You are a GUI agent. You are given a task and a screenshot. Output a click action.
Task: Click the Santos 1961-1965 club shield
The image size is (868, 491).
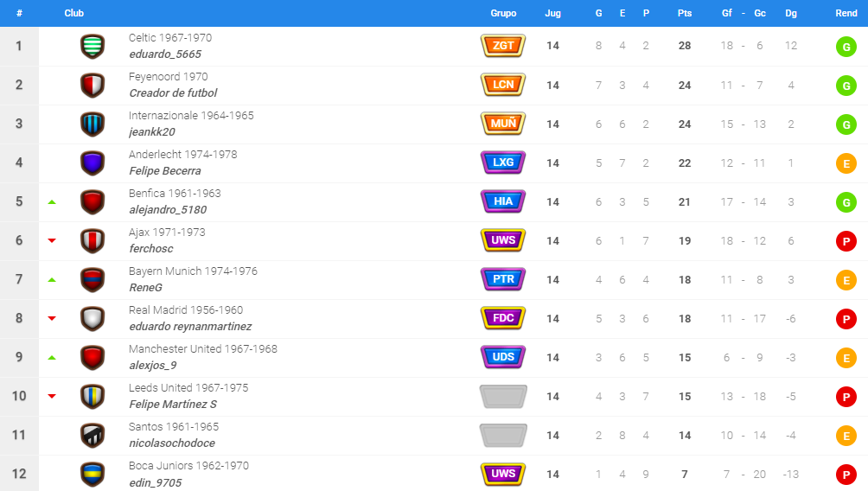click(93, 435)
